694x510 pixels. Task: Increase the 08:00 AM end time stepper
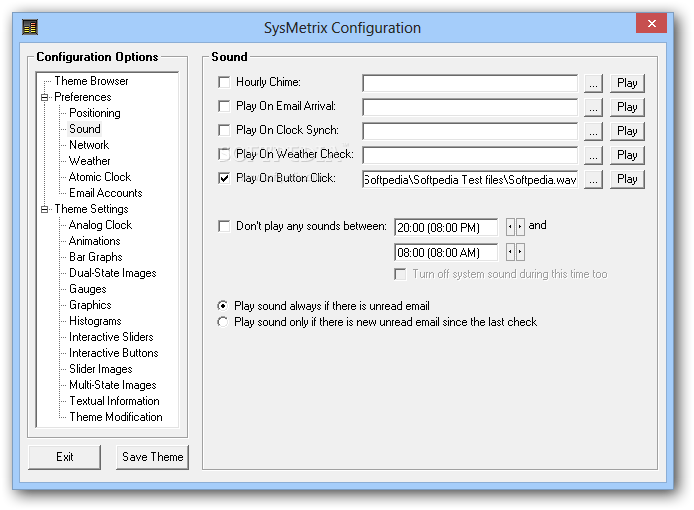point(520,252)
